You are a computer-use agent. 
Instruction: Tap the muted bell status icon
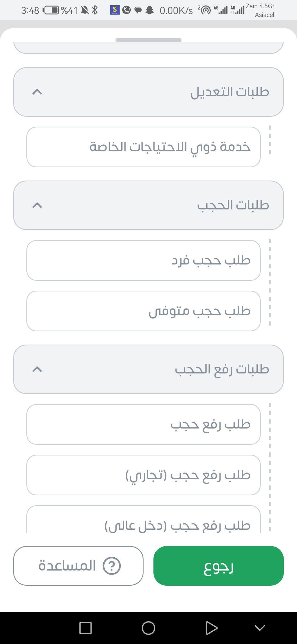click(85, 10)
